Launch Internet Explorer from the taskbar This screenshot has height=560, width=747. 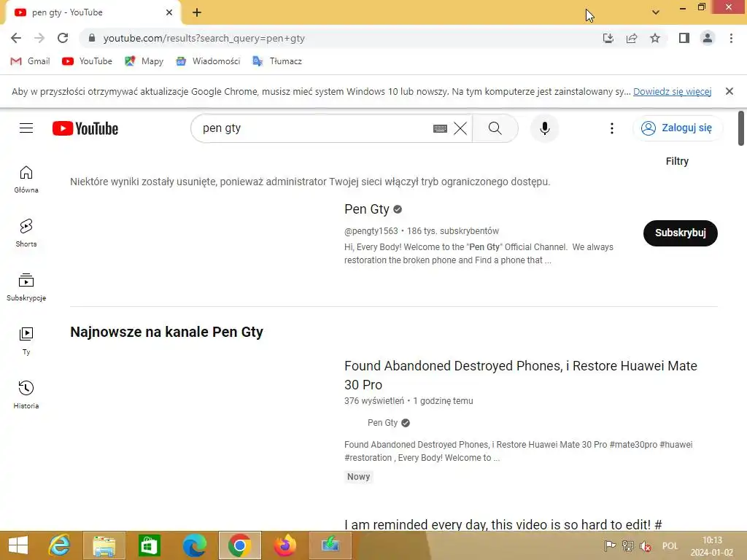(60, 545)
